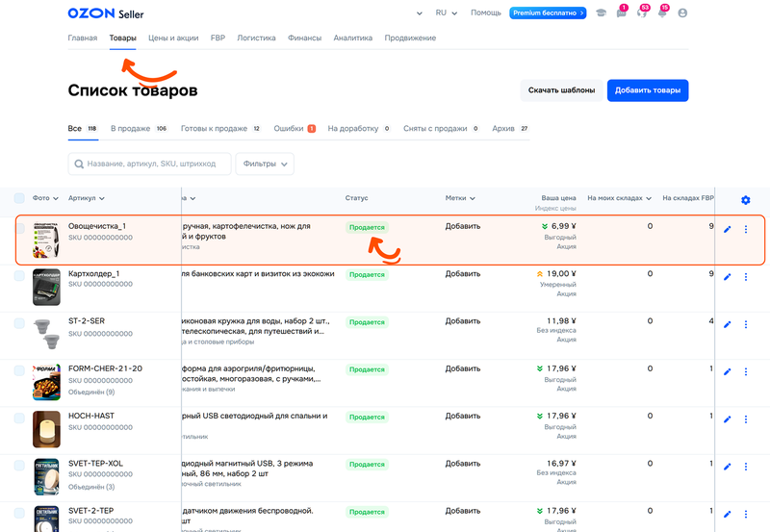The image size is (770, 532).
Task: Edit the ST-2-SER product with pencil icon
Action: [728, 324]
